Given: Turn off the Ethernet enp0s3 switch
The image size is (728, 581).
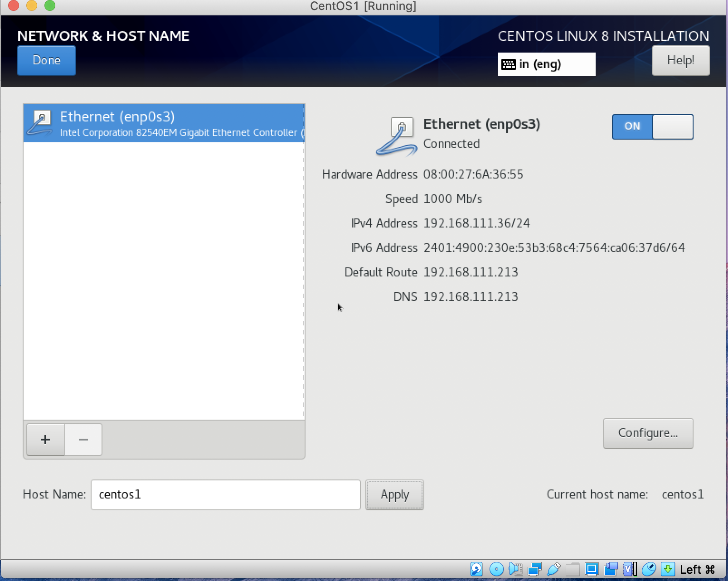Looking at the screenshot, I should [x=652, y=126].
